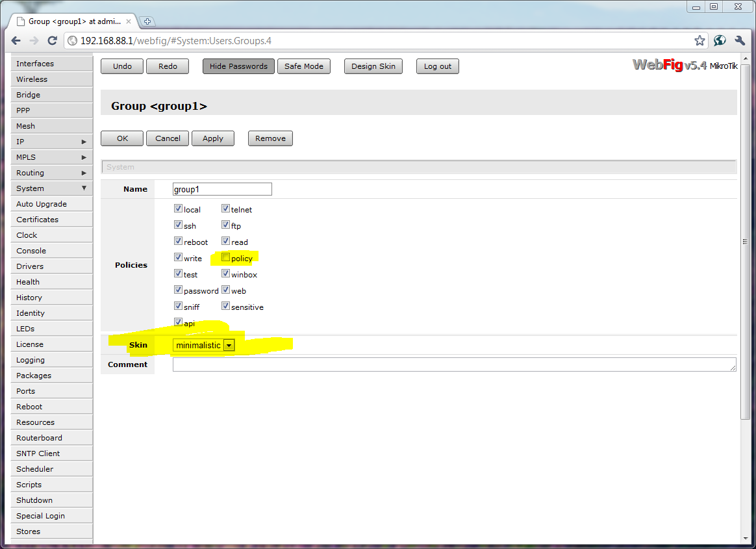The width and height of the screenshot is (756, 549).
Task: Uncheck the read policy
Action: click(x=225, y=241)
